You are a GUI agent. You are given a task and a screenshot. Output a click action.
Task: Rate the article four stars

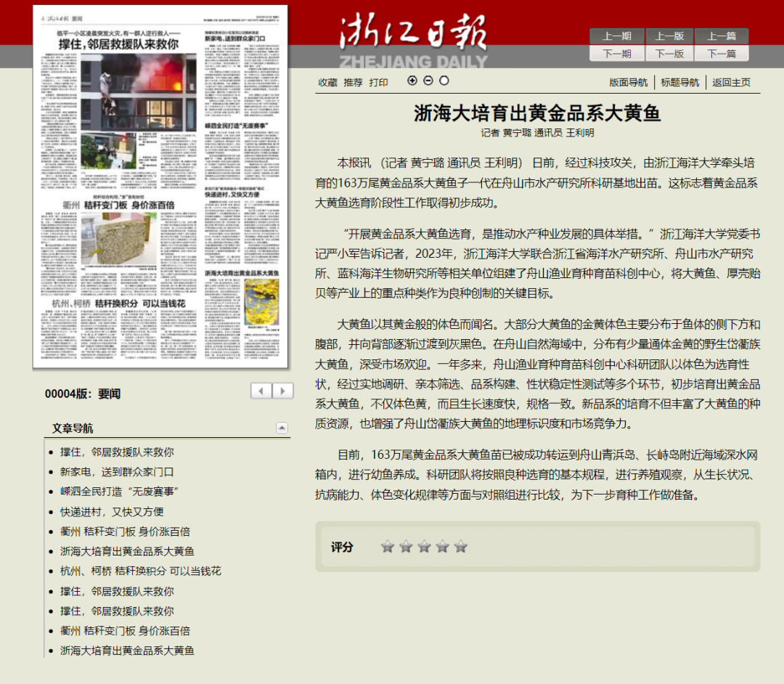tap(443, 547)
